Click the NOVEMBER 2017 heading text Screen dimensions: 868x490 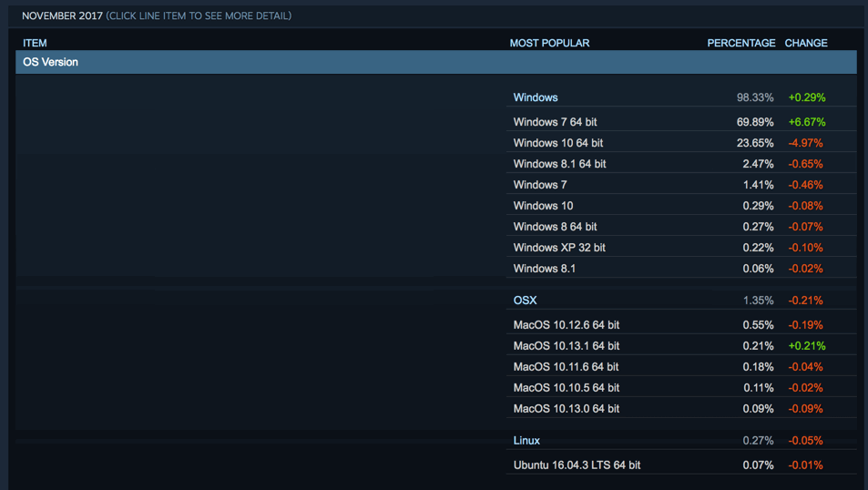[x=62, y=15]
